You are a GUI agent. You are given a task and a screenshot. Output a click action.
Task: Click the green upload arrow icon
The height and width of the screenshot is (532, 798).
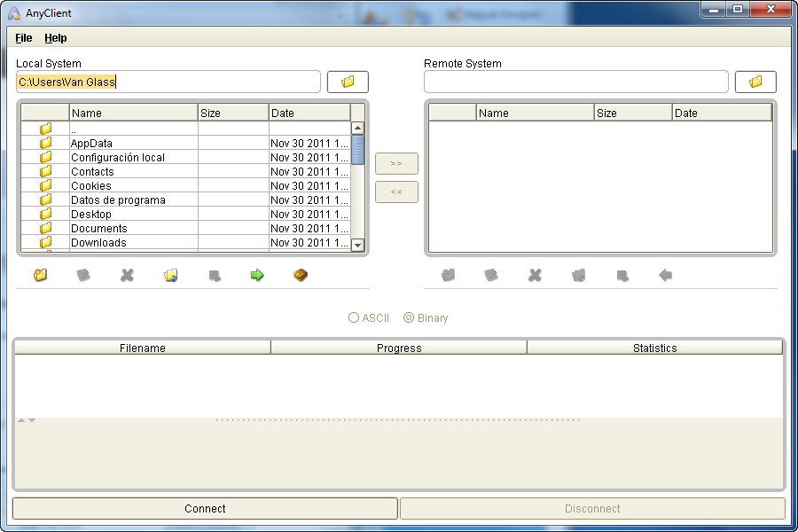257,276
